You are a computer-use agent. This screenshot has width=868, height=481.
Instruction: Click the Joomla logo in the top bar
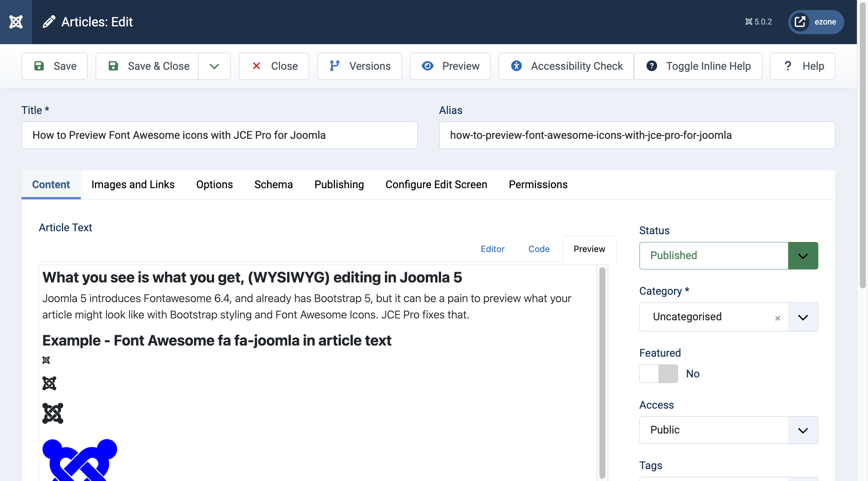tap(16, 22)
